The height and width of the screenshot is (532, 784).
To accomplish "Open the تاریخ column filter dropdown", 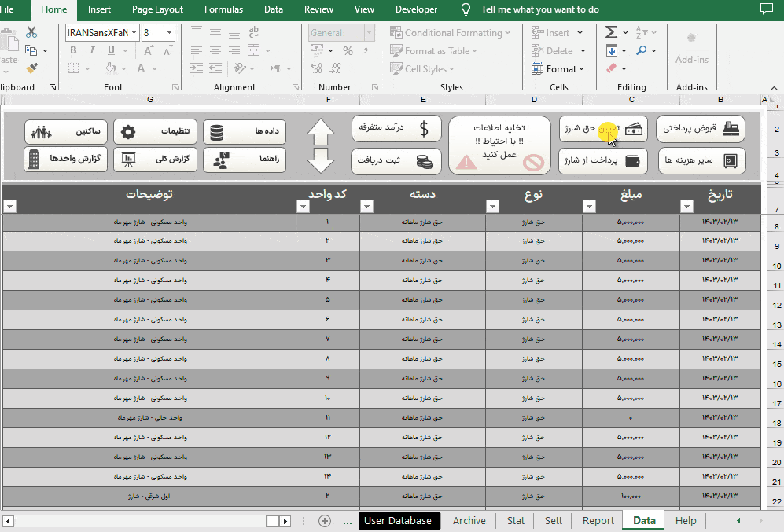I will click(x=687, y=206).
